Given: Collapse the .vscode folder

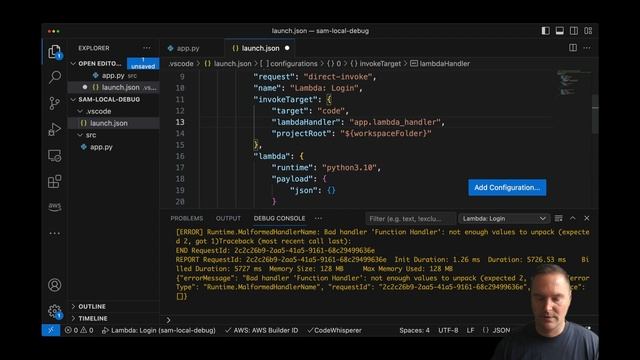Looking at the screenshot, I should pos(98,111).
